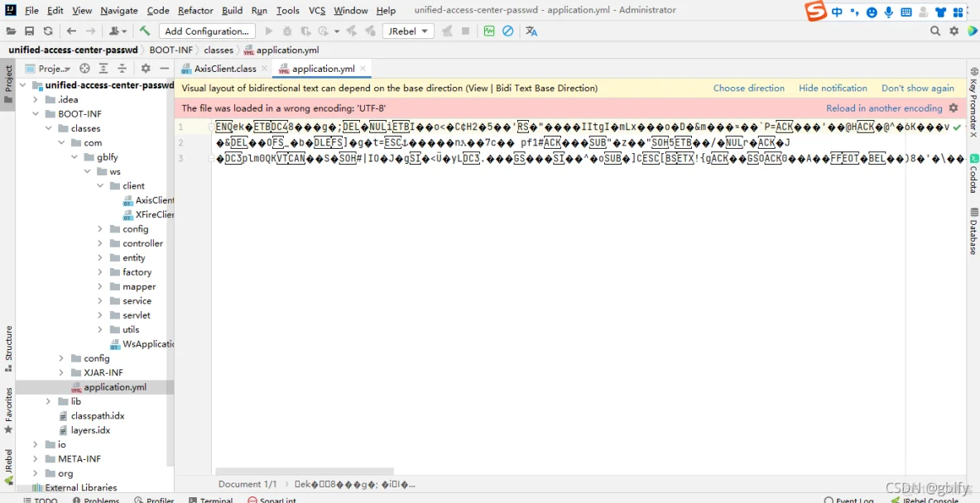Click the Open file toolbar icon
The image size is (980, 503).
click(x=11, y=31)
